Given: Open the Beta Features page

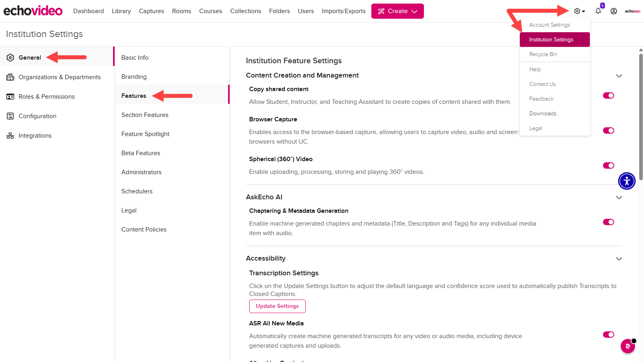Looking at the screenshot, I should coord(141,153).
